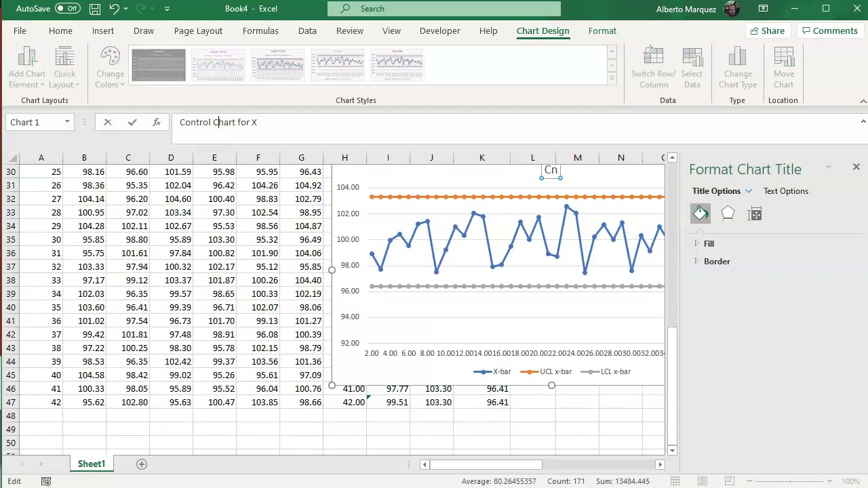Expand the formula bar chevron

(x=863, y=122)
